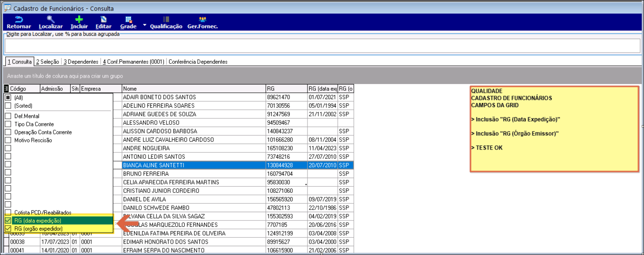Open the 3 Dependentes tab
The height and width of the screenshot is (255, 644).
click(x=81, y=62)
